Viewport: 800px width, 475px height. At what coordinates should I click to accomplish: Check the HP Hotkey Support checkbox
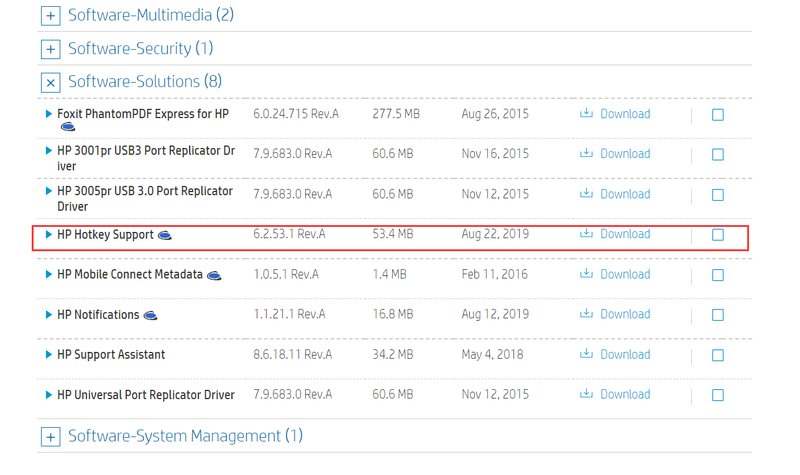pyautogui.click(x=718, y=235)
